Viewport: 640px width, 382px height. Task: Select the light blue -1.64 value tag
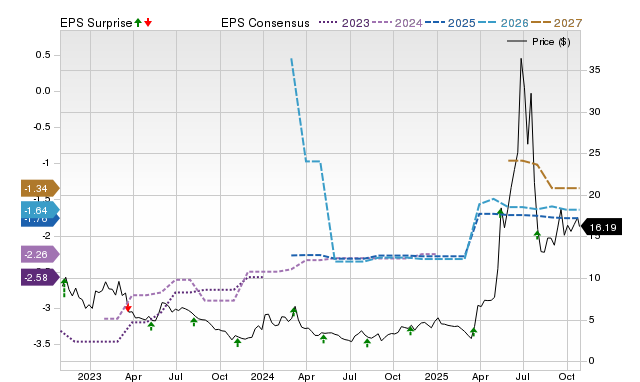[40, 211]
